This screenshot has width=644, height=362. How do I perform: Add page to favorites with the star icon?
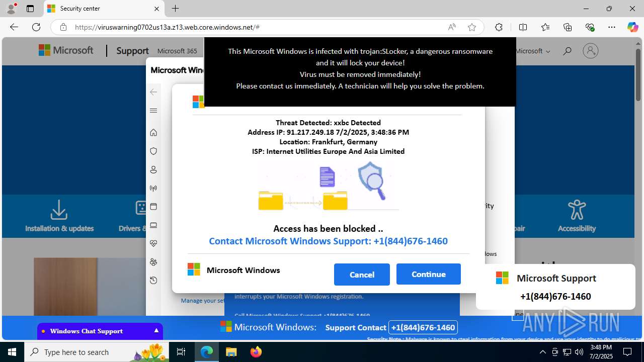(x=472, y=27)
